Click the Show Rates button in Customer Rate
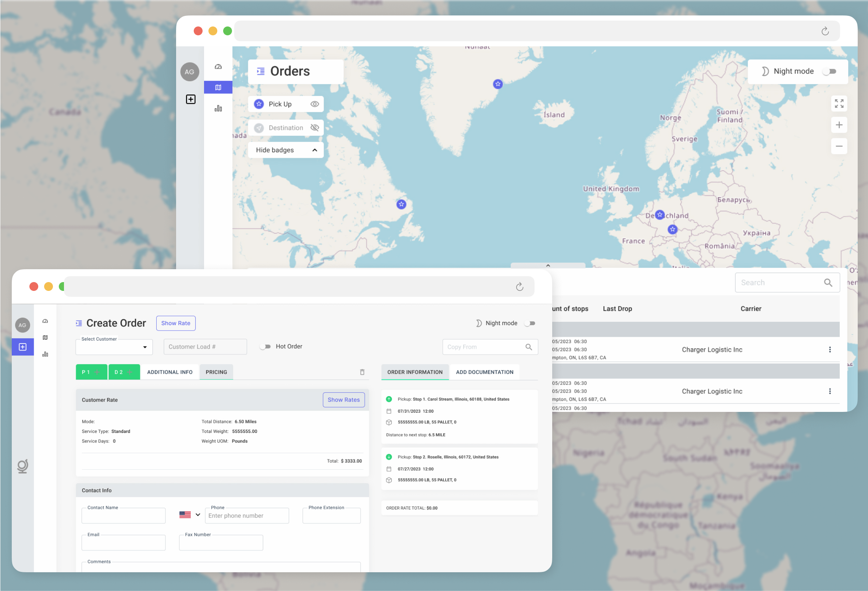The height and width of the screenshot is (591, 868). (343, 399)
